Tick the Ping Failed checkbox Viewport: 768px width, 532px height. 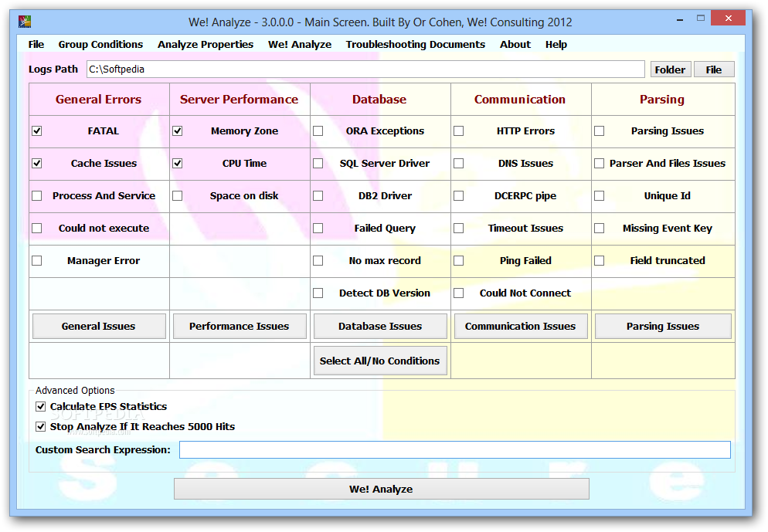pyautogui.click(x=459, y=261)
